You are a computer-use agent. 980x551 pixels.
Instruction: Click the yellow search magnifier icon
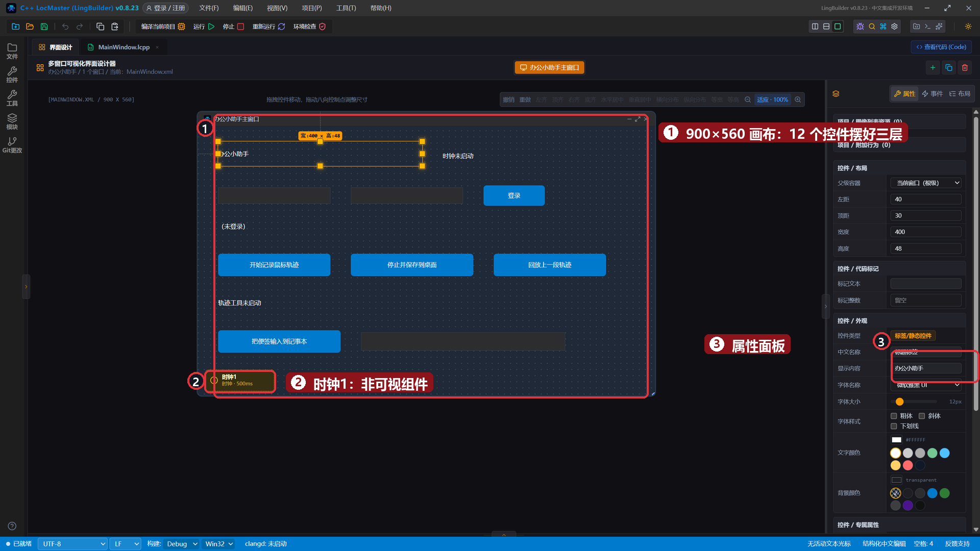[872, 27]
